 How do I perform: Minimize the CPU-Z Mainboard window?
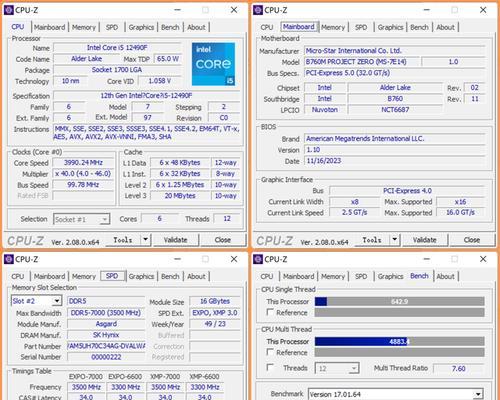pos(427,10)
